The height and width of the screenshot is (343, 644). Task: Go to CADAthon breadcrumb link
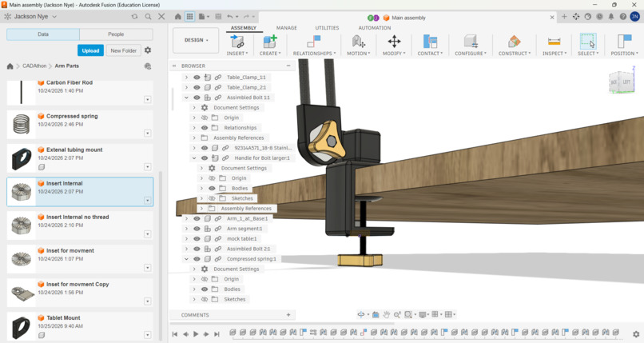click(x=34, y=66)
